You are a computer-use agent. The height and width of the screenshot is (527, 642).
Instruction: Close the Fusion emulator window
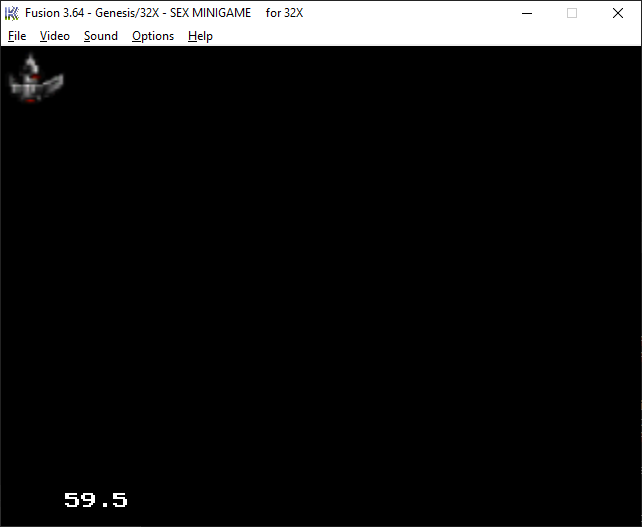(618, 13)
